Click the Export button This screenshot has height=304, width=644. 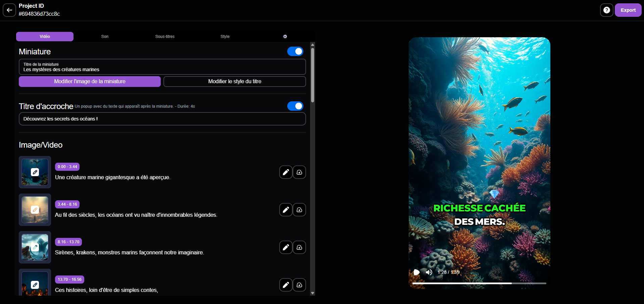point(628,10)
